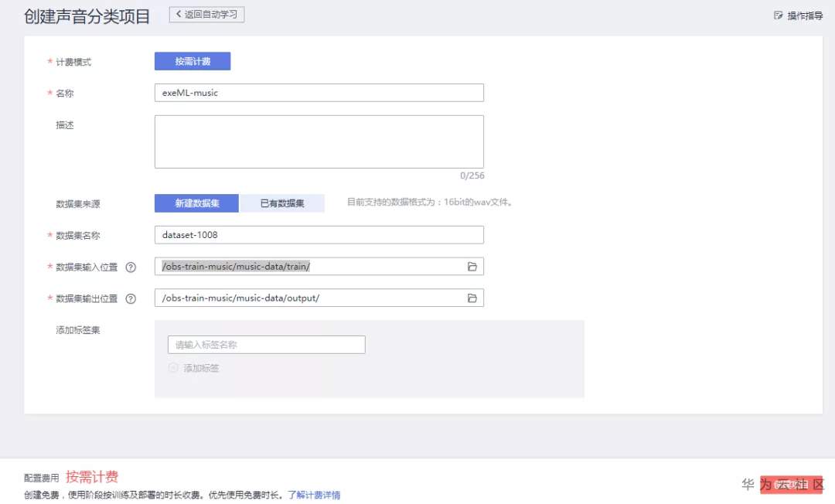Browse folder for 数据集输出位置
The image size is (835, 504).
[472, 298]
